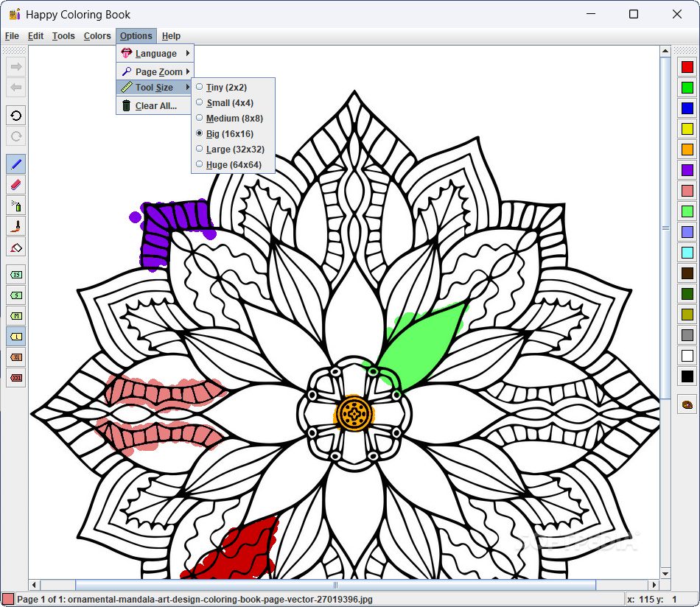Pick the blue color swatch
This screenshot has width=700, height=607.
coord(687,108)
